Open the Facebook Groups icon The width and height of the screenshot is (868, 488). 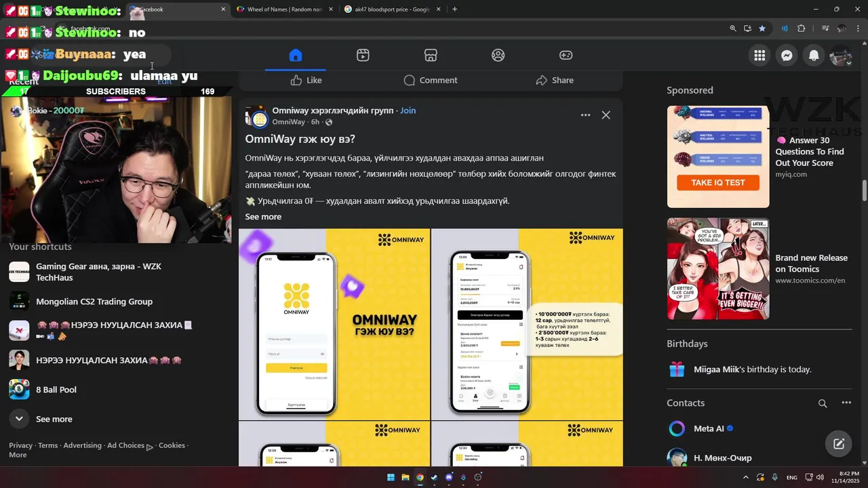coord(498,56)
